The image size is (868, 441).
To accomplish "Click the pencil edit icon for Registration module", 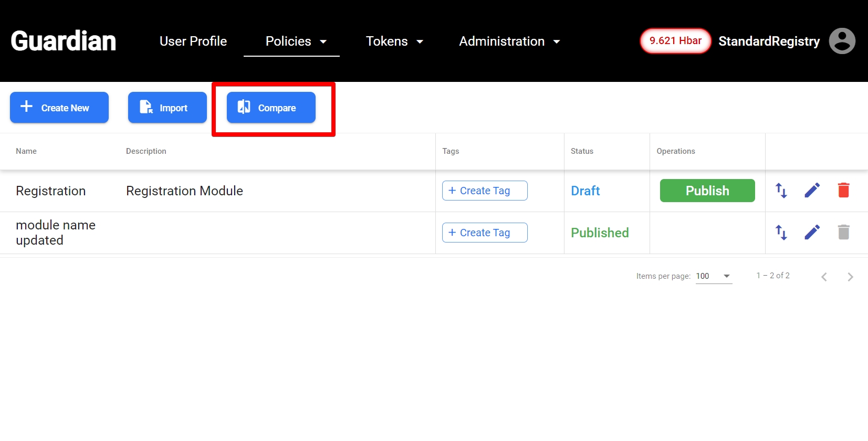I will pos(812,191).
